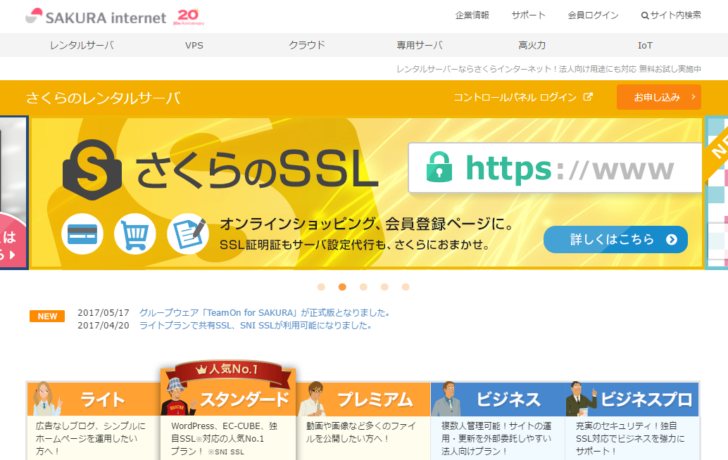Viewport: 728px width, 460px height.
Task: Select the active second carousel dot
Action: [x=342, y=287]
